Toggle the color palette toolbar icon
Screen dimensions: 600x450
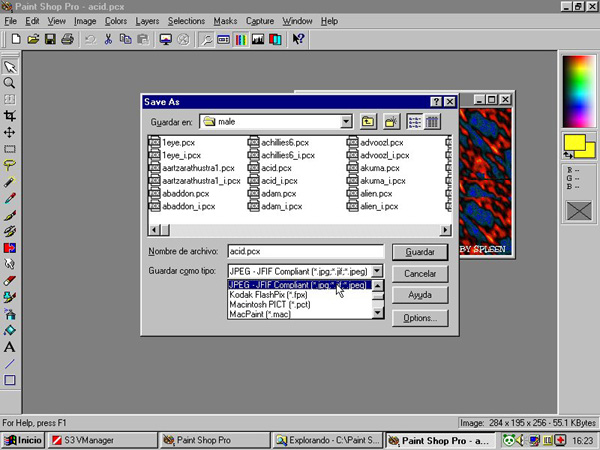pos(241,39)
